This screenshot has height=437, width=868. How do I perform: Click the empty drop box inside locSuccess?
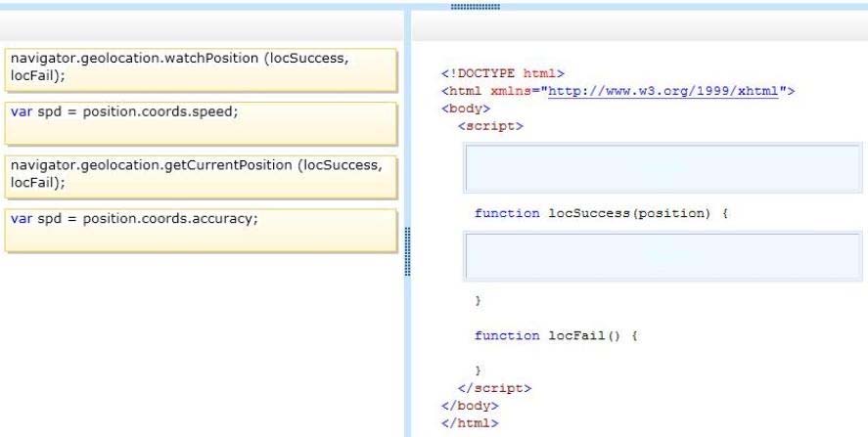coord(662,256)
